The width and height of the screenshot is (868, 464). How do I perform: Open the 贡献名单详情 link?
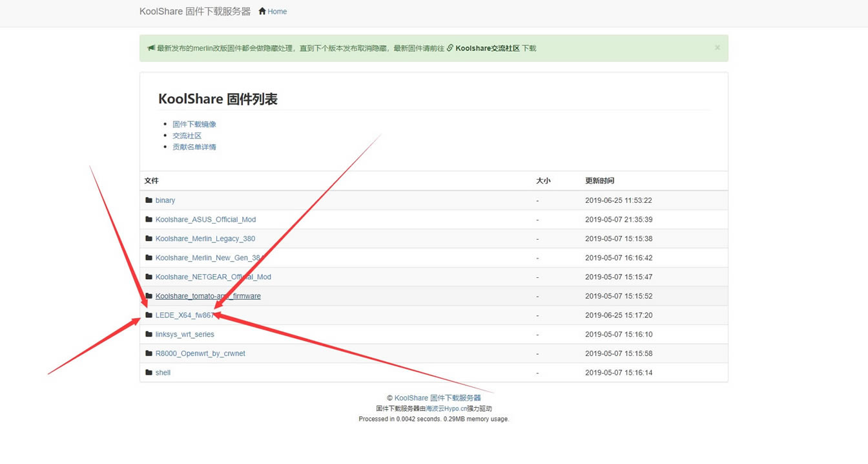[x=194, y=147]
